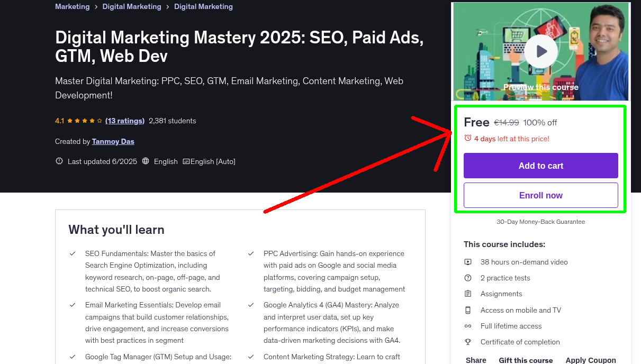
Task: Play the course preview video
Action: pos(540,51)
